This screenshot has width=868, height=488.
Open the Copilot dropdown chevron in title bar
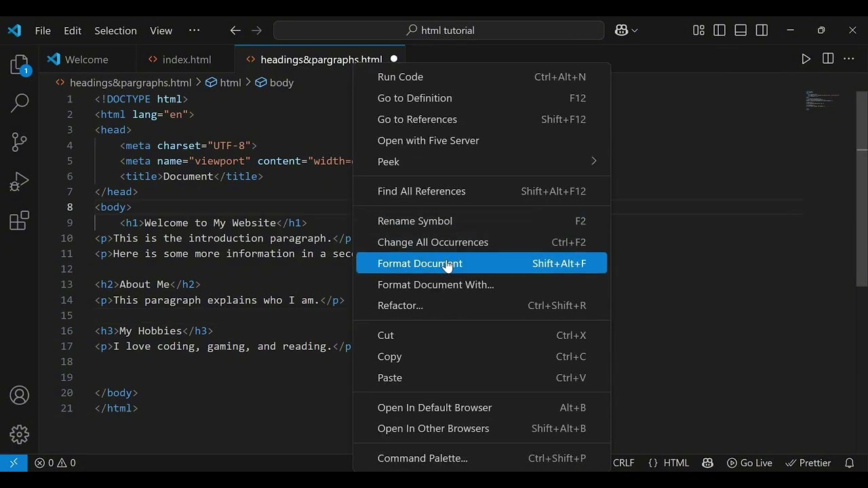[x=635, y=30]
